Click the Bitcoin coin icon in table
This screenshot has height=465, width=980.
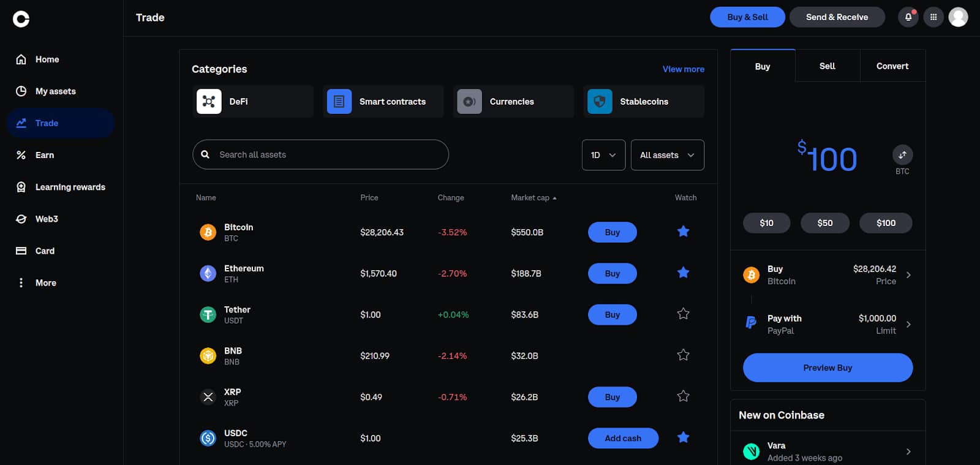pyautogui.click(x=208, y=232)
